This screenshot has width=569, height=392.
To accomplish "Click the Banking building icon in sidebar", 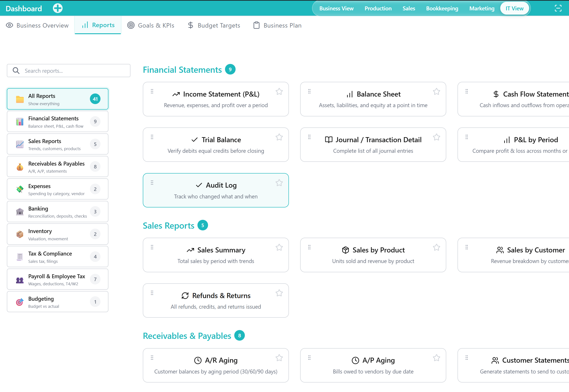I will click(x=20, y=211).
